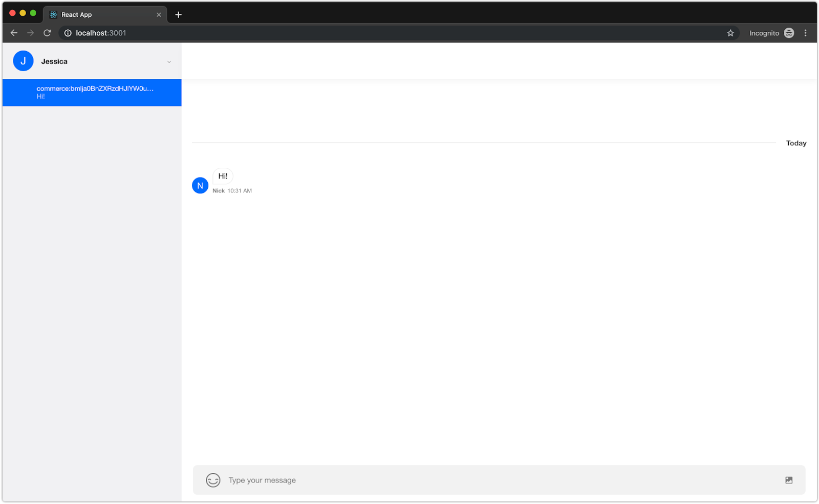Screen dimensions: 819x504
Task: Click the React logo favicon on the tab
Action: pyautogui.click(x=53, y=15)
